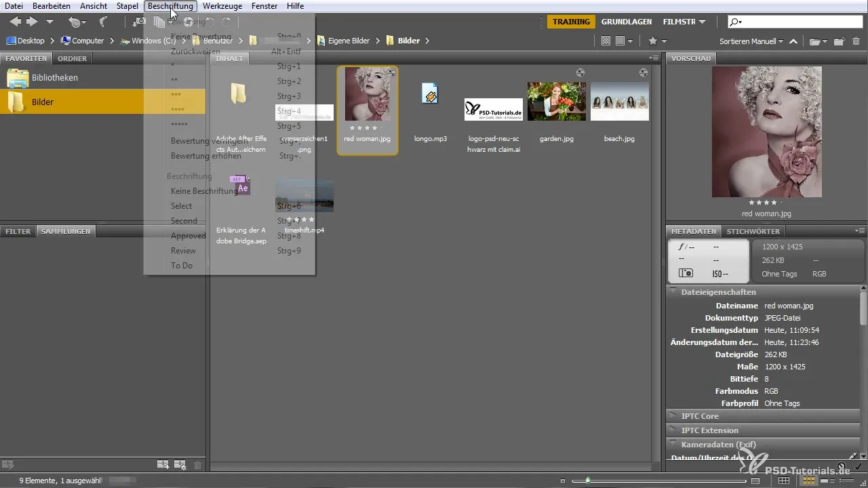This screenshot has width=868, height=488.
Task: Switch to GRUNDLAGEN workspace
Action: tap(626, 22)
